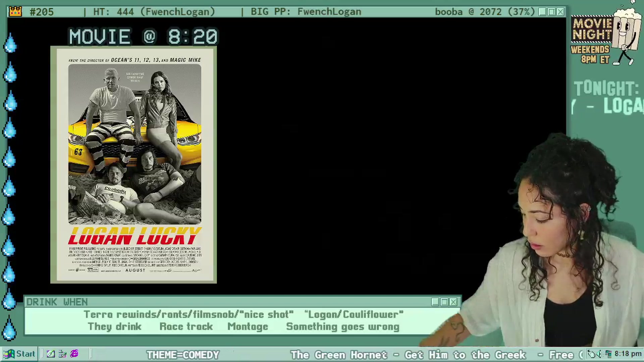Launch Internet Explorer from quick launch
Screen dimensions: 644x362
click(74, 354)
